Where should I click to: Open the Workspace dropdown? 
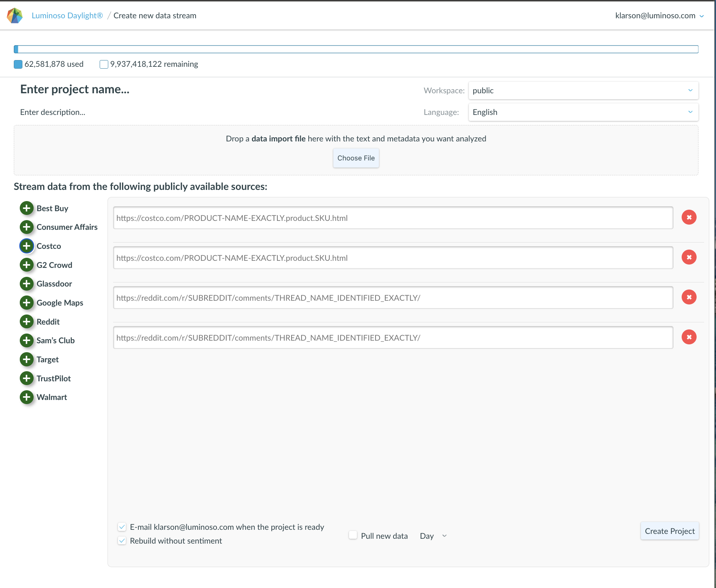point(583,91)
